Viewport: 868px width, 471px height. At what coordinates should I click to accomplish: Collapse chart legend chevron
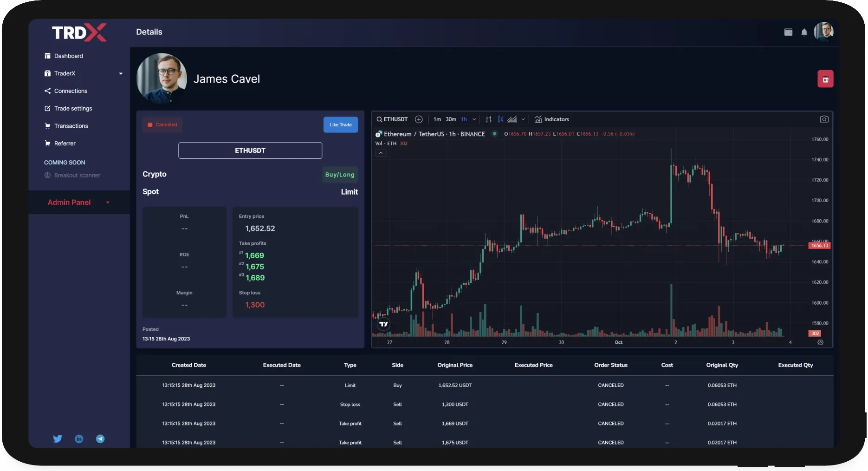click(x=381, y=153)
